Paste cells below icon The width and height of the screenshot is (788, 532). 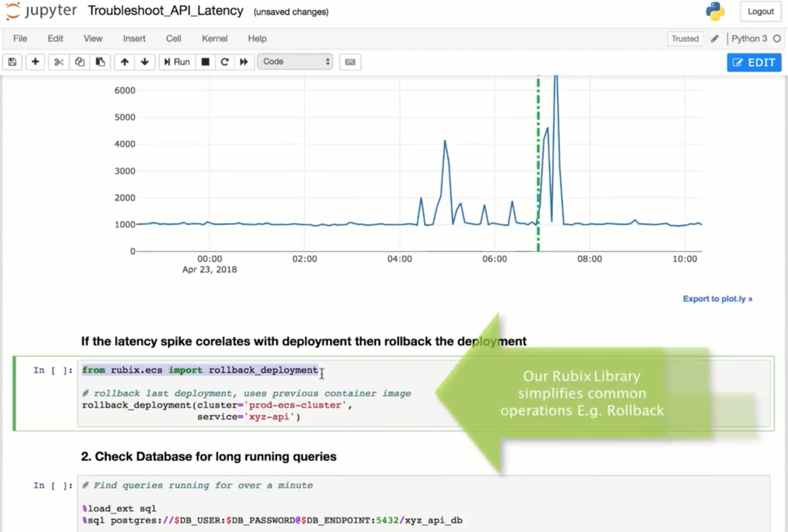[100, 62]
